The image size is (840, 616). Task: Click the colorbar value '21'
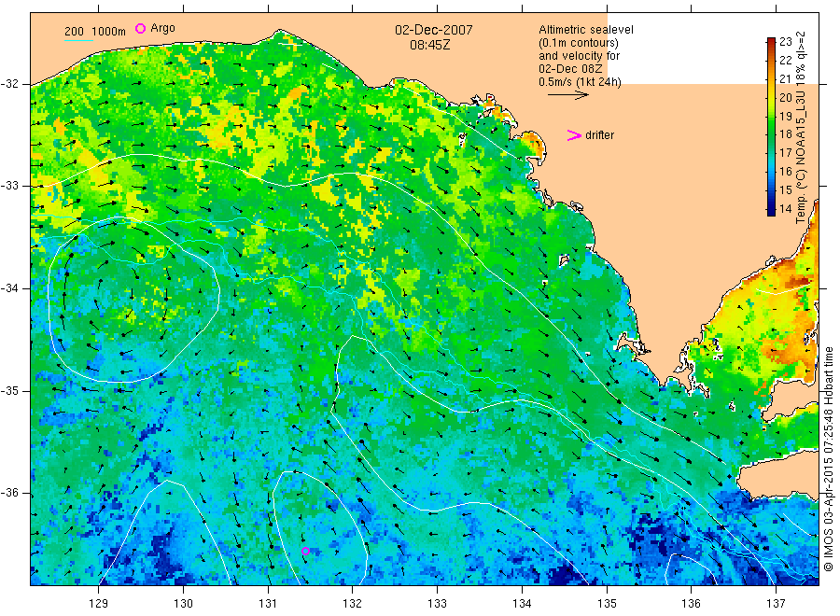pyautogui.click(x=785, y=78)
